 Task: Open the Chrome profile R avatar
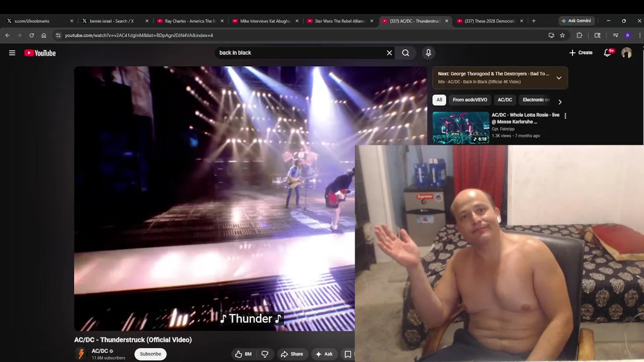(627, 35)
